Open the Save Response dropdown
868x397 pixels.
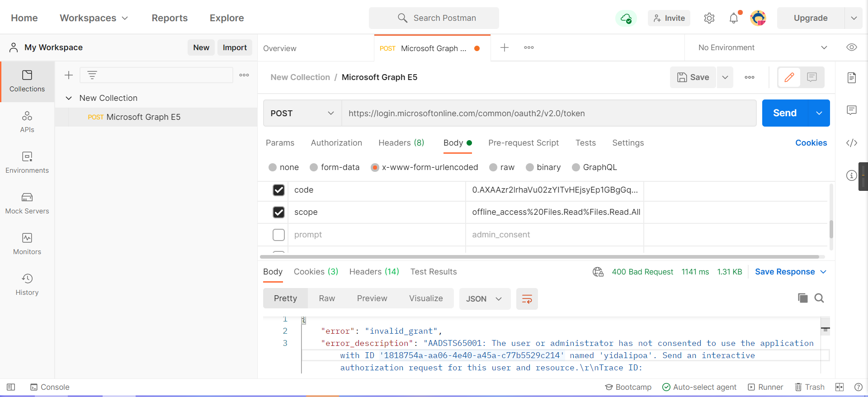791,272
